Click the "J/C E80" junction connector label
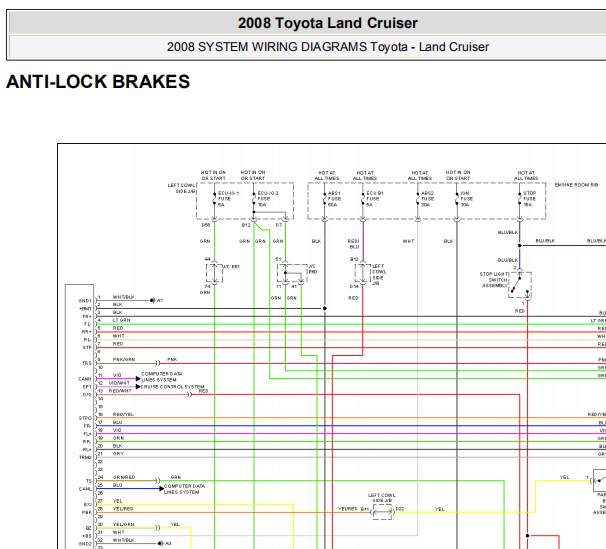Screen dimensions: 606x549 point(312,269)
